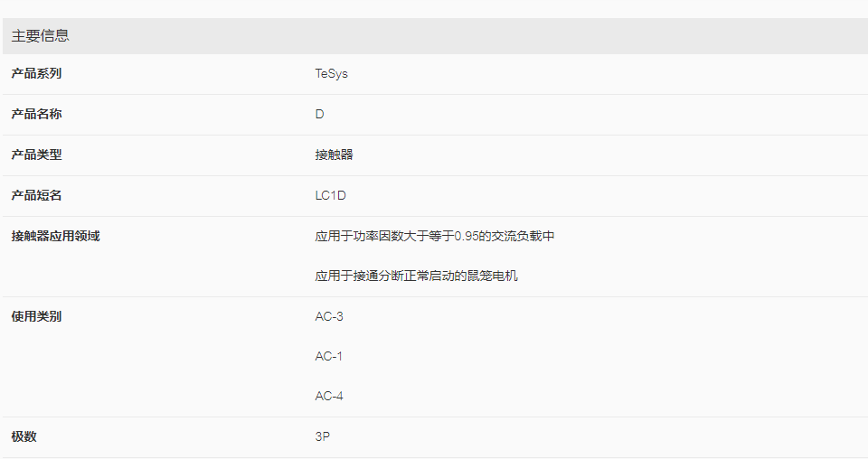Select the value D for 产品名称
868x459 pixels.
click(319, 114)
